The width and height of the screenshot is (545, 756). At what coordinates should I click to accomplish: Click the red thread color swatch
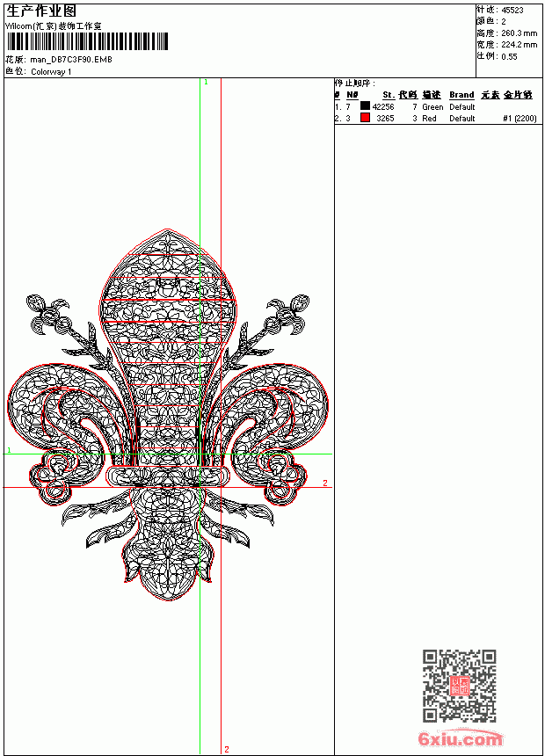pos(365,118)
